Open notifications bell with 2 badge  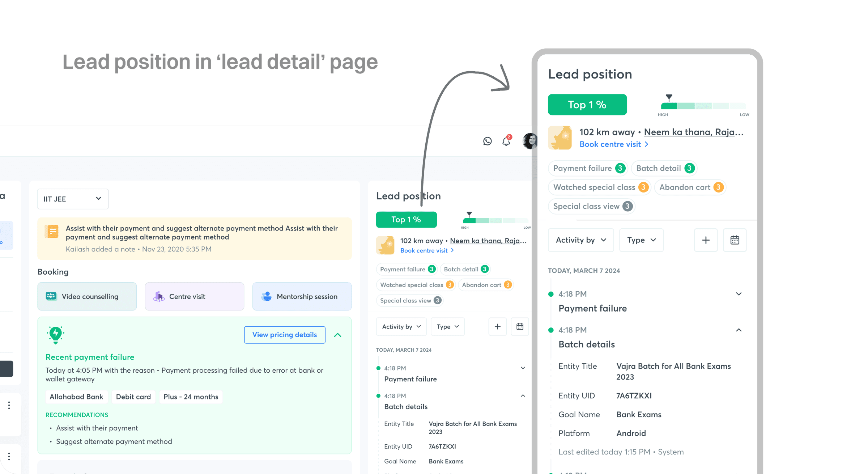click(x=506, y=141)
